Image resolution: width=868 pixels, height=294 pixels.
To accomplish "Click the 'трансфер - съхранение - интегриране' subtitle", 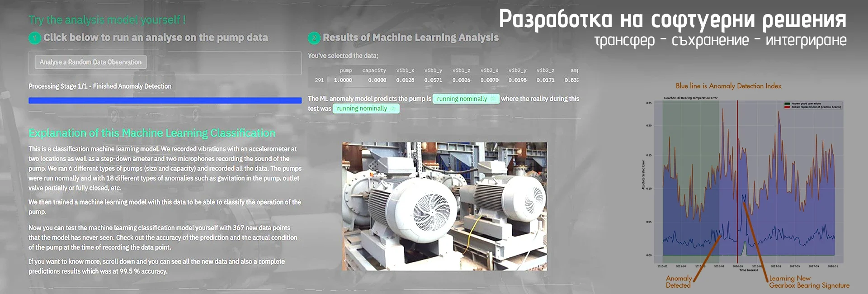I will pos(720,40).
